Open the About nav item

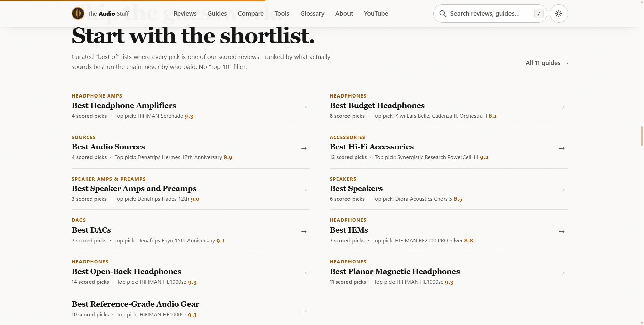344,13
